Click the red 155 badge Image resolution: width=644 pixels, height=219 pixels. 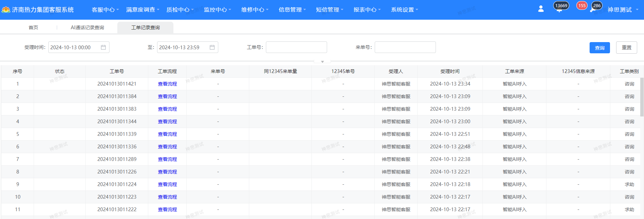(582, 6)
